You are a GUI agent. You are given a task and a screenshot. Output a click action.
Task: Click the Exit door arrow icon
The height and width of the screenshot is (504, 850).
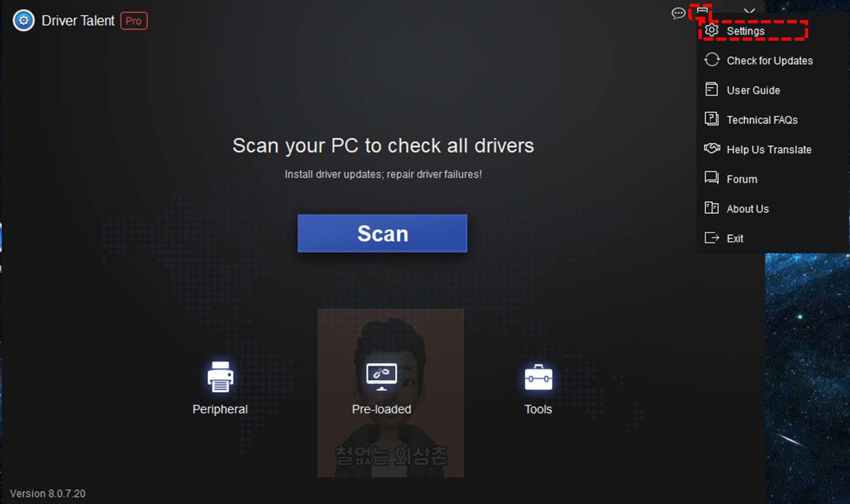pos(712,237)
